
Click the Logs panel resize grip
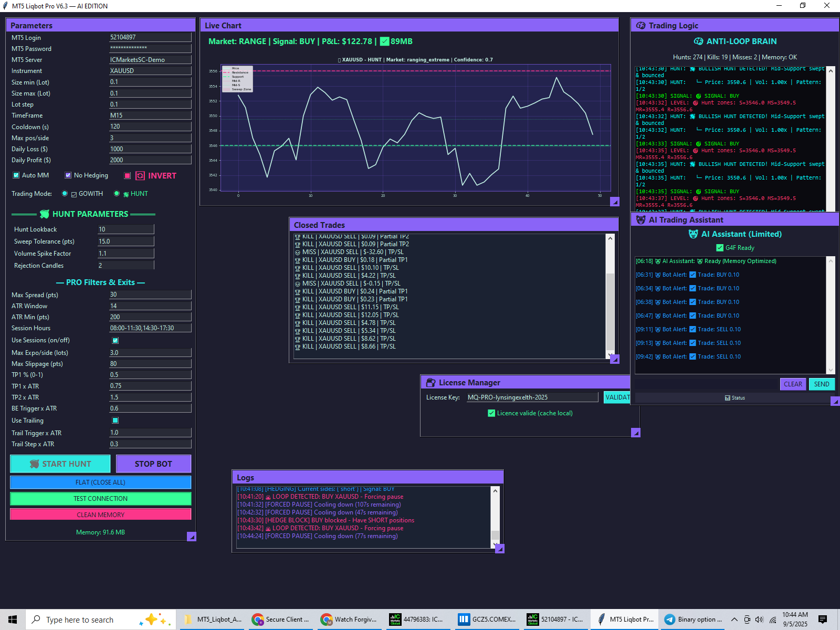coord(500,549)
